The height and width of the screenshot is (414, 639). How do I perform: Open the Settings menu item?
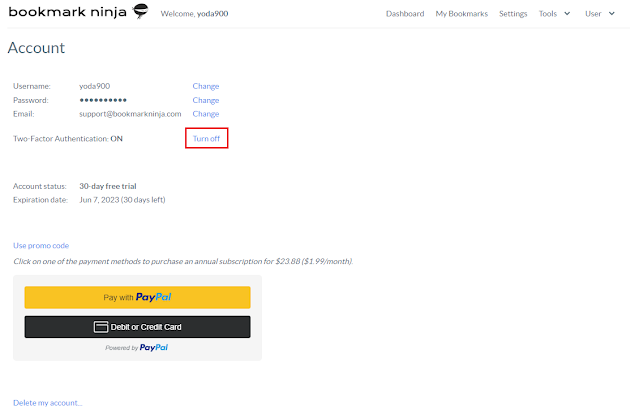(513, 13)
